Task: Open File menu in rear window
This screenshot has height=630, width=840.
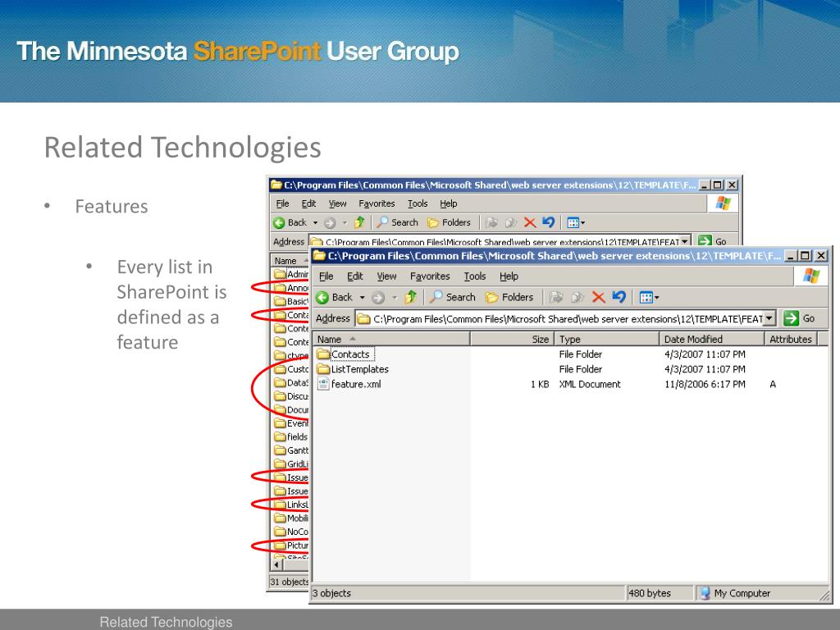Action: tap(282, 203)
